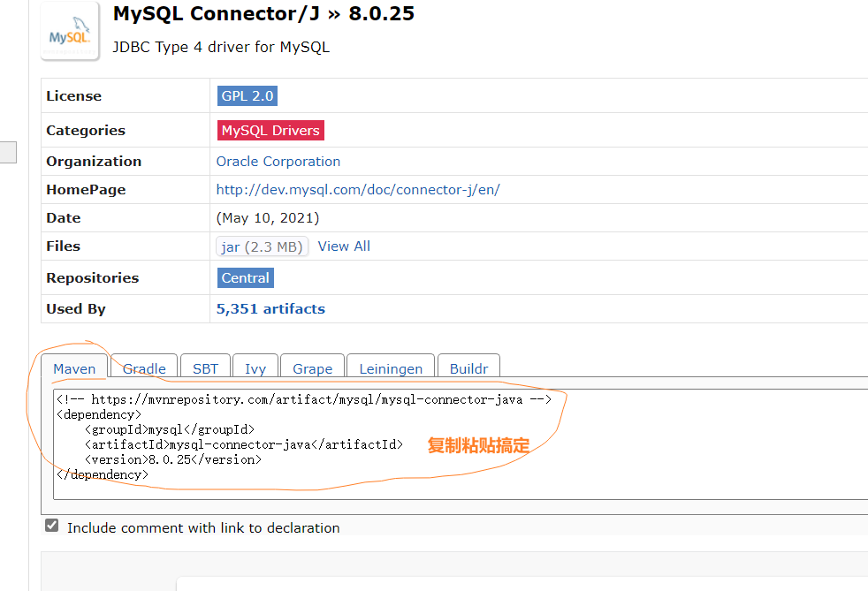Follow the Oracle Corporation link
The image size is (868, 591).
(x=278, y=162)
